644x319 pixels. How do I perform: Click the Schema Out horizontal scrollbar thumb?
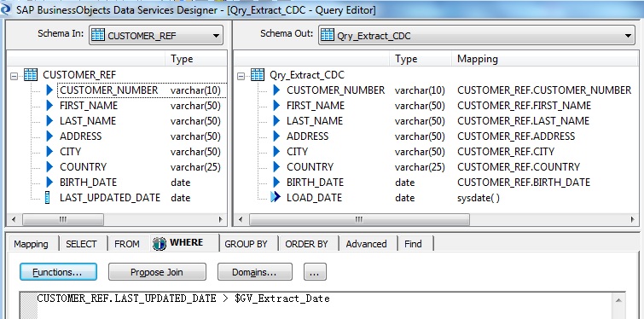pos(358,220)
